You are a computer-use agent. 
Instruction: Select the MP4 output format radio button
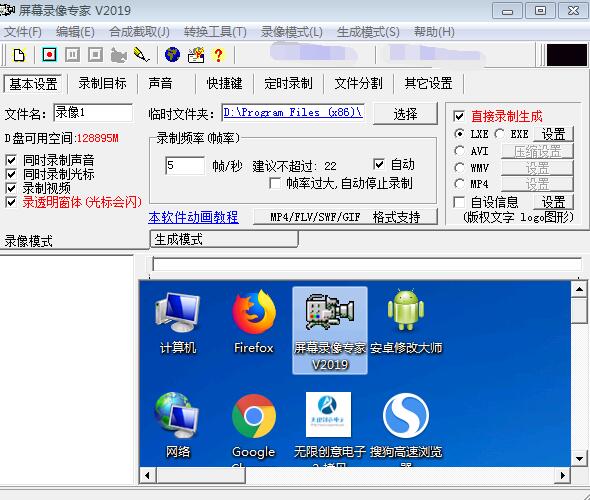[459, 184]
